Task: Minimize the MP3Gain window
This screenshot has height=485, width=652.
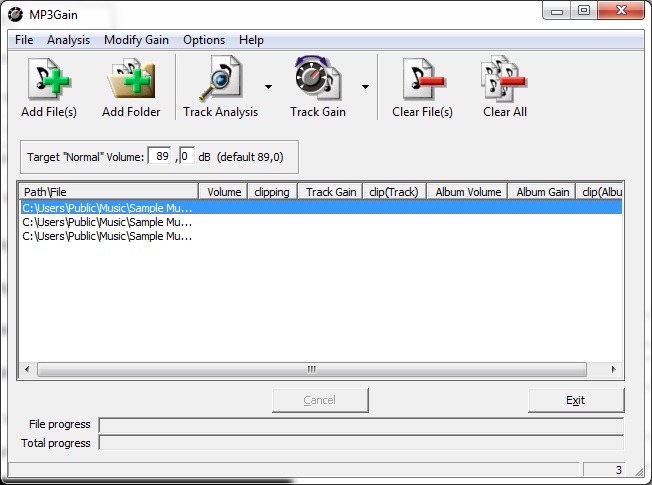Action: (557, 11)
